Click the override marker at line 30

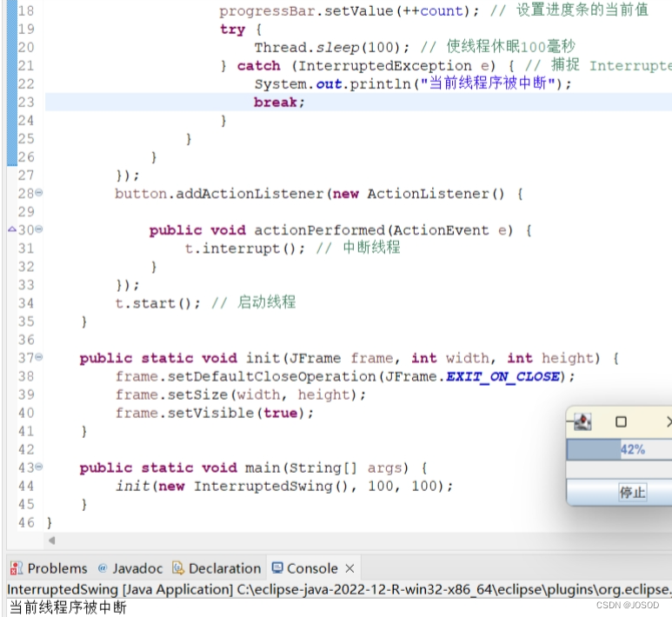pyautogui.click(x=12, y=229)
